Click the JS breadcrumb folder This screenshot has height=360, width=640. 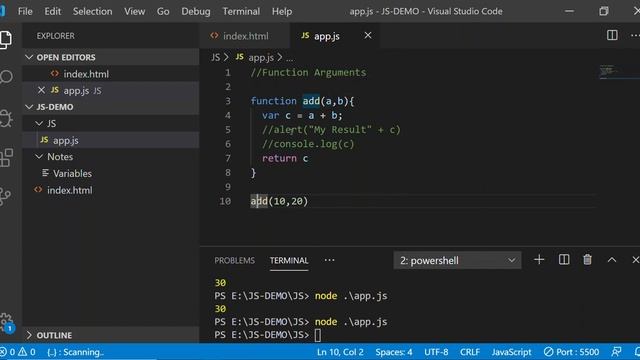click(216, 58)
